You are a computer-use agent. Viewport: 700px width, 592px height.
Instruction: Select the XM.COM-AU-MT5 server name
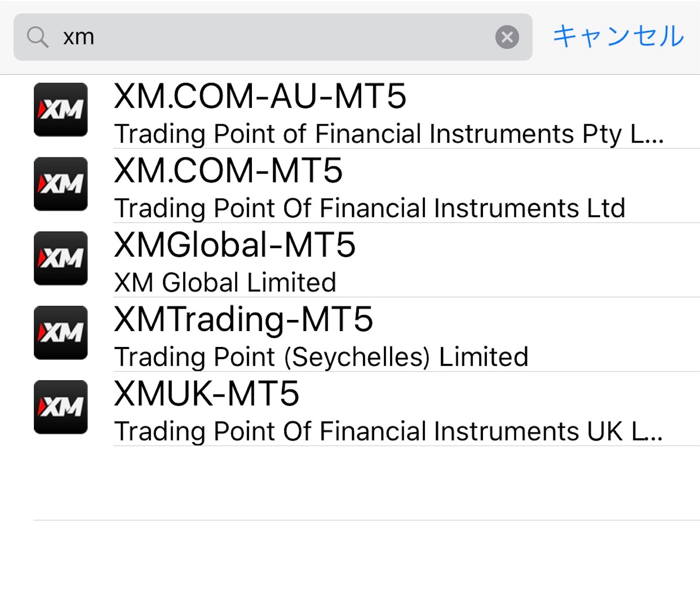click(260, 96)
